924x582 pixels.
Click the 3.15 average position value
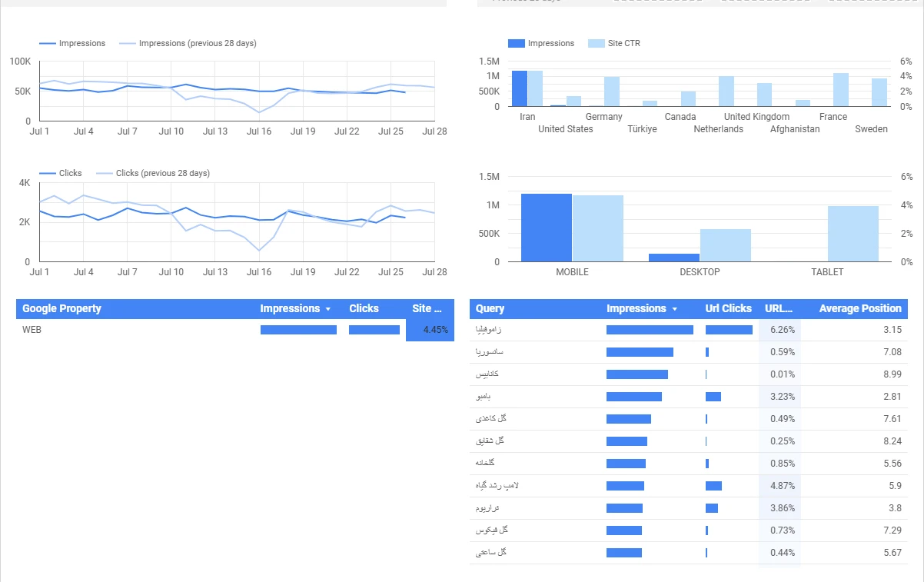click(x=892, y=330)
